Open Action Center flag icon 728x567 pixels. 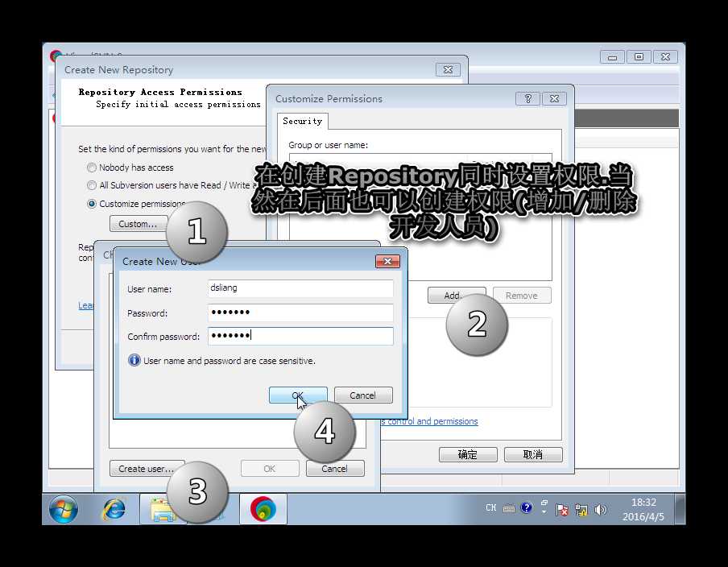562,510
